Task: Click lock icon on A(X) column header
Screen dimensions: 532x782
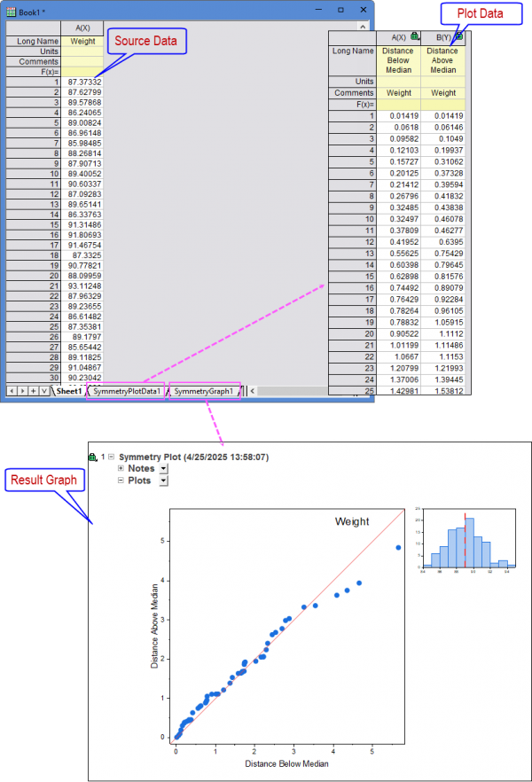Action: [x=414, y=36]
